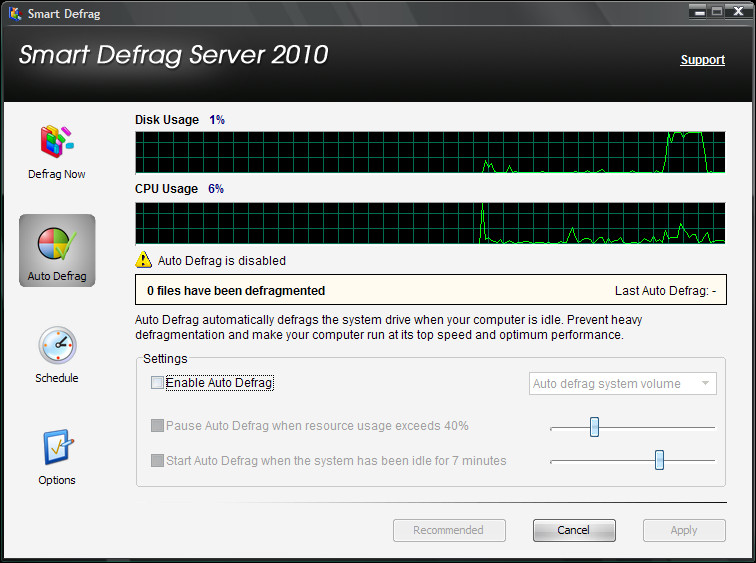
Task: Click the Disk Usage 1% value
Action: click(217, 120)
